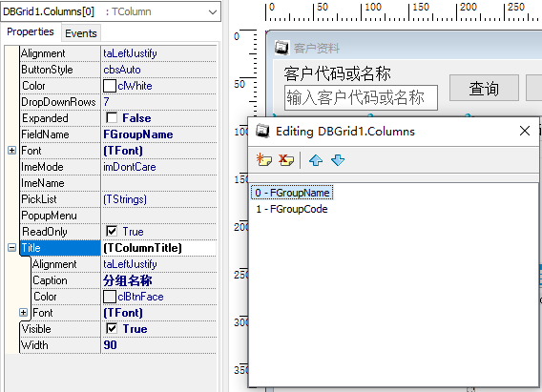
Task: Open the DBGrid1.Columns[0] object selector dropdown
Action: pyautogui.click(x=213, y=11)
